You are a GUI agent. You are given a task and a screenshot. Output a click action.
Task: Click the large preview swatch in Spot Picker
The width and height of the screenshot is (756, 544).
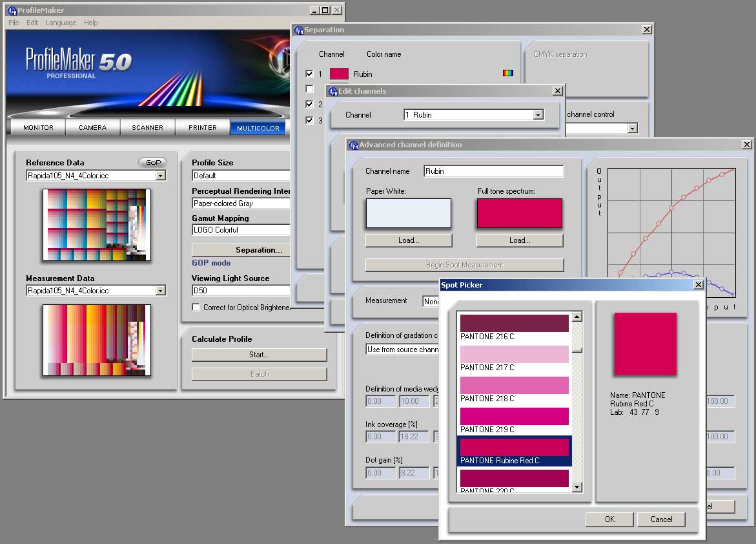pos(645,344)
